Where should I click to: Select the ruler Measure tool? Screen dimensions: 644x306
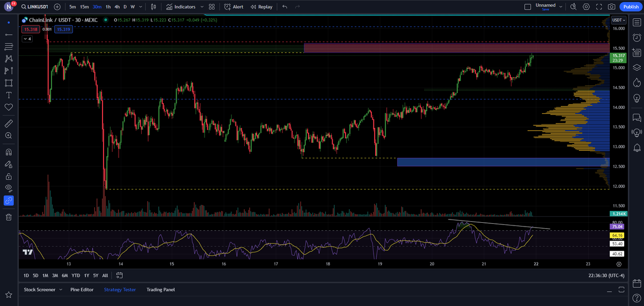[9, 123]
